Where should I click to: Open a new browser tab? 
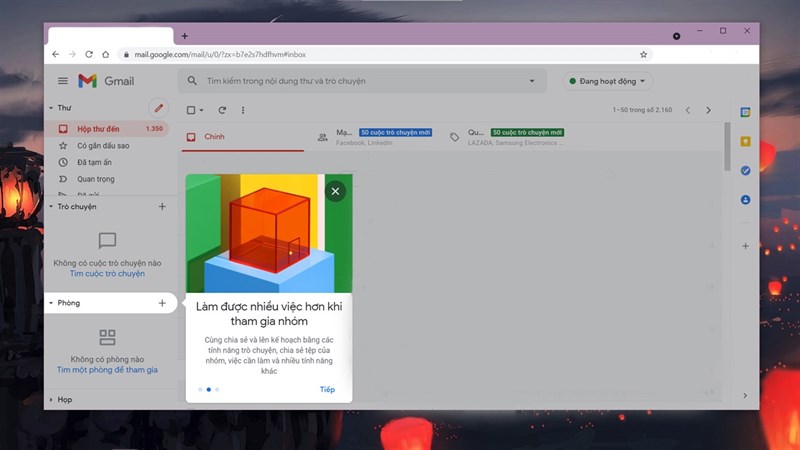185,36
